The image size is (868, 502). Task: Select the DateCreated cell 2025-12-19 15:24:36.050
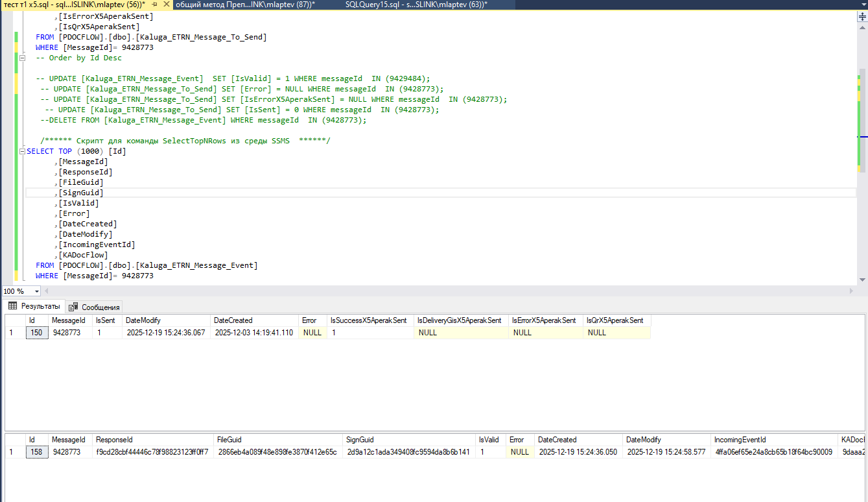(x=579, y=452)
